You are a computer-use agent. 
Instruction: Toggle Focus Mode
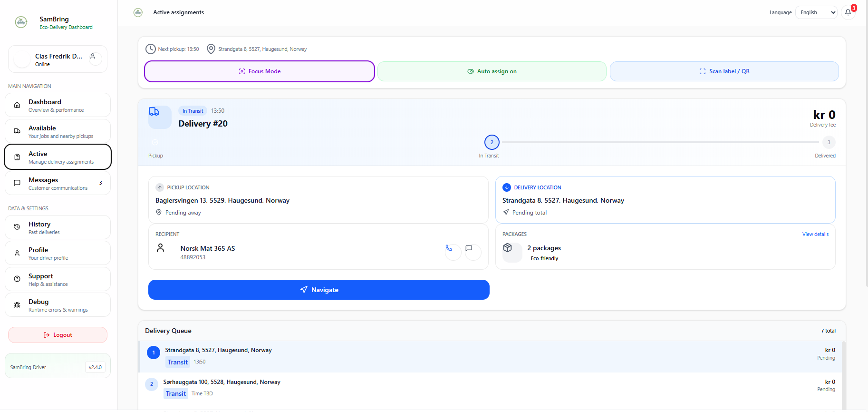[x=260, y=71]
